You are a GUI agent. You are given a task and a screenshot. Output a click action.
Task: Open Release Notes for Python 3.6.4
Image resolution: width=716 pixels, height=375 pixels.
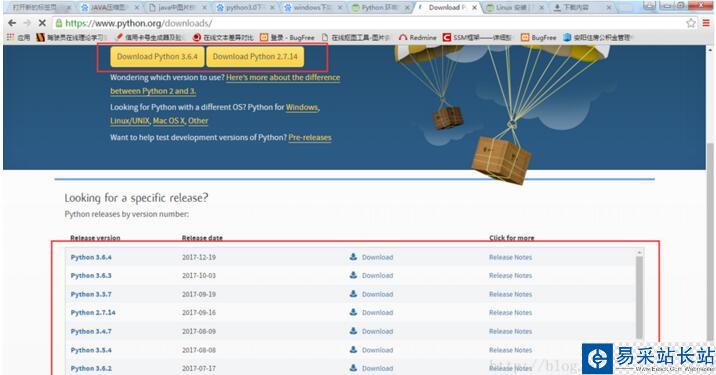click(510, 257)
